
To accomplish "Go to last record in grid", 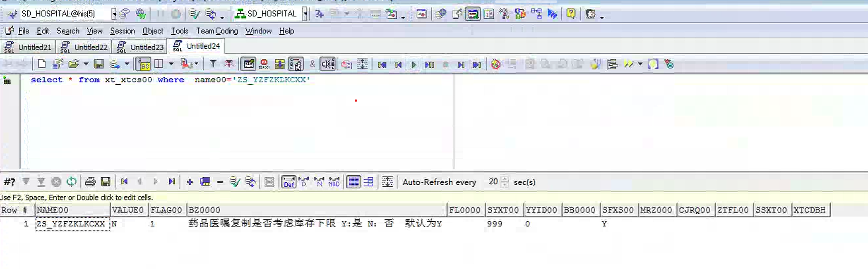I will (172, 182).
